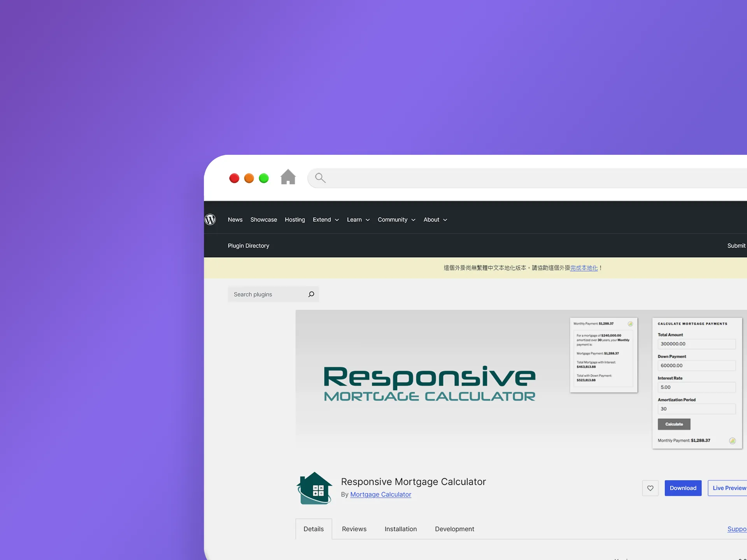This screenshot has width=747, height=560.
Task: Switch to the Reviews tab
Action: tap(354, 529)
